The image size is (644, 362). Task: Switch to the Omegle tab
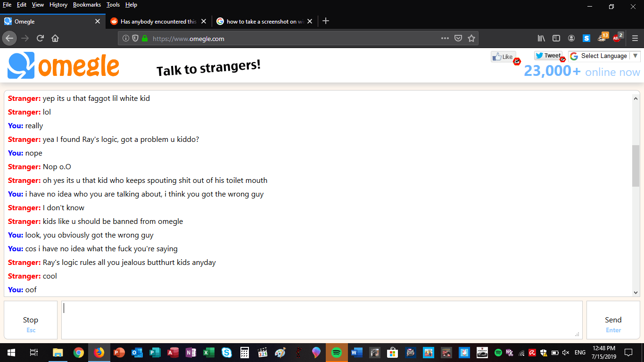[x=47, y=21]
